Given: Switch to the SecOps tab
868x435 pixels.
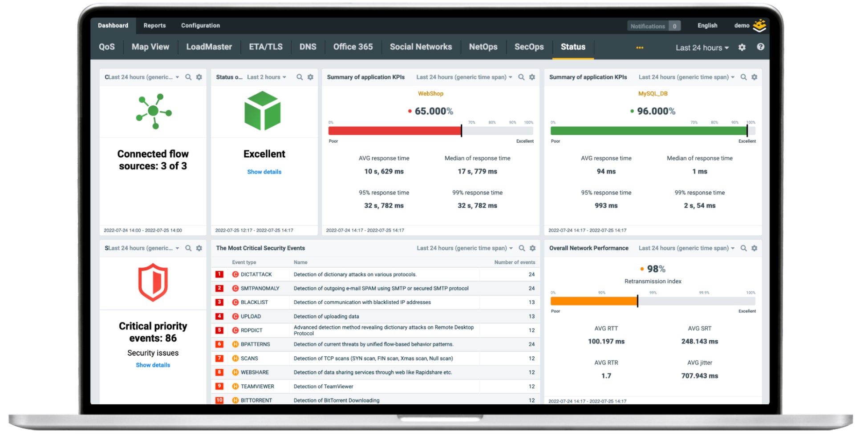Looking at the screenshot, I should point(529,47).
